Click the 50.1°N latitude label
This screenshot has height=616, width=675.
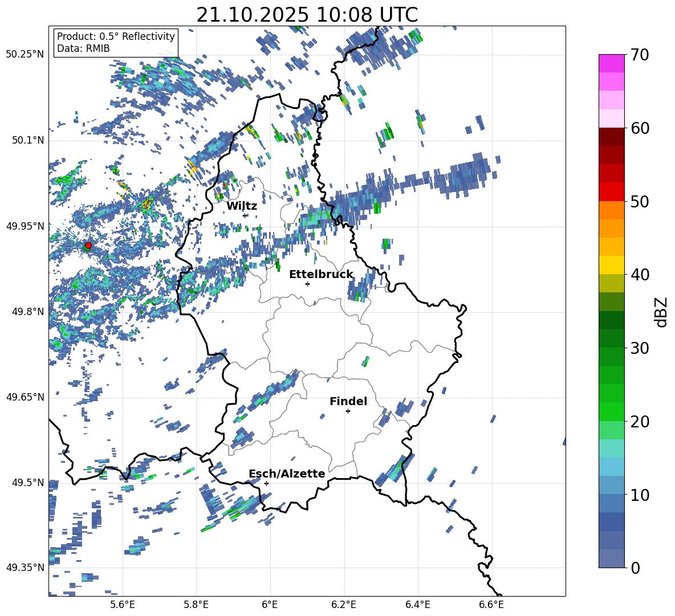[x=29, y=140]
